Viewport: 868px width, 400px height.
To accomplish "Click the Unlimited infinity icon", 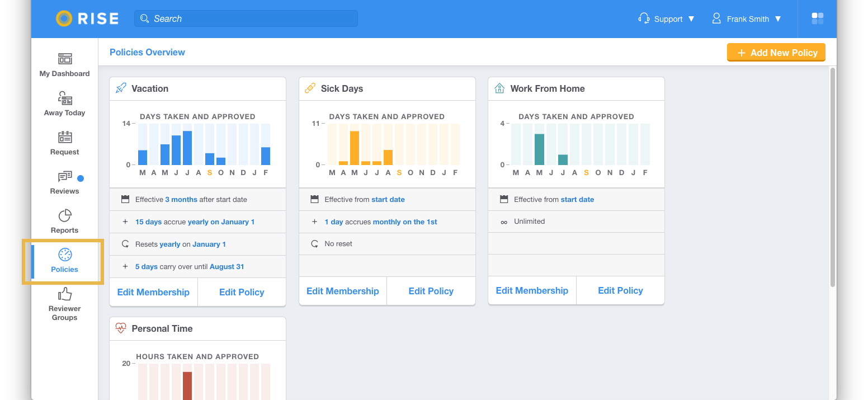I will (x=504, y=222).
